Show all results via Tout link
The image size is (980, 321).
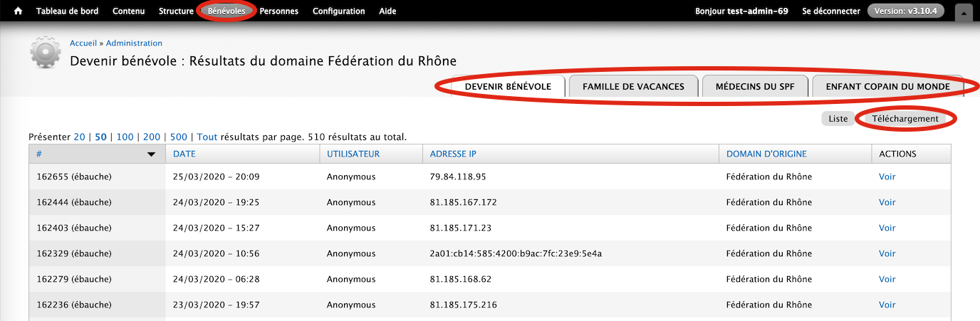click(207, 137)
